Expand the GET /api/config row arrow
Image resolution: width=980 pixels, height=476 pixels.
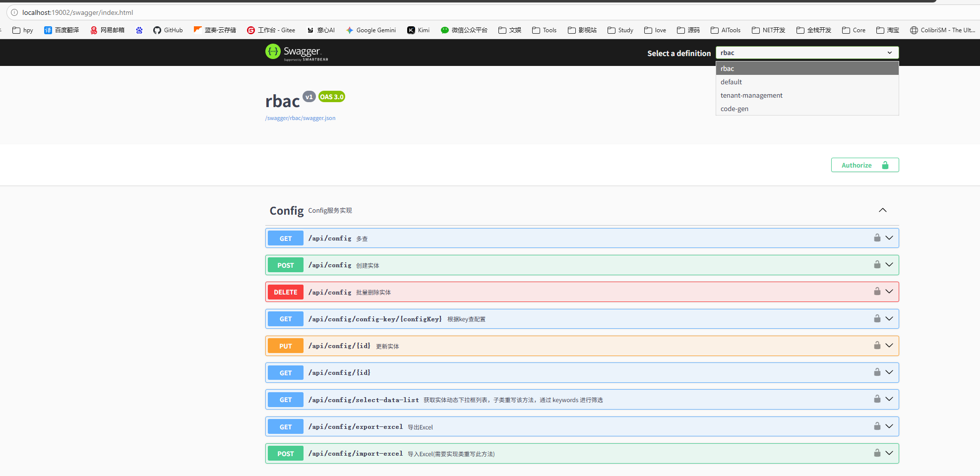click(x=889, y=238)
